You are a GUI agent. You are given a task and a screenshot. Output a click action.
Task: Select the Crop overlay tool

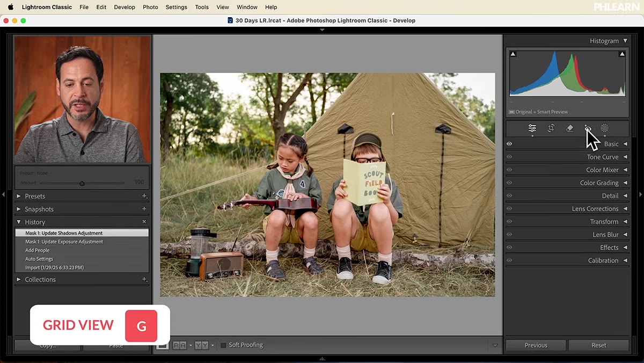pos(551,128)
